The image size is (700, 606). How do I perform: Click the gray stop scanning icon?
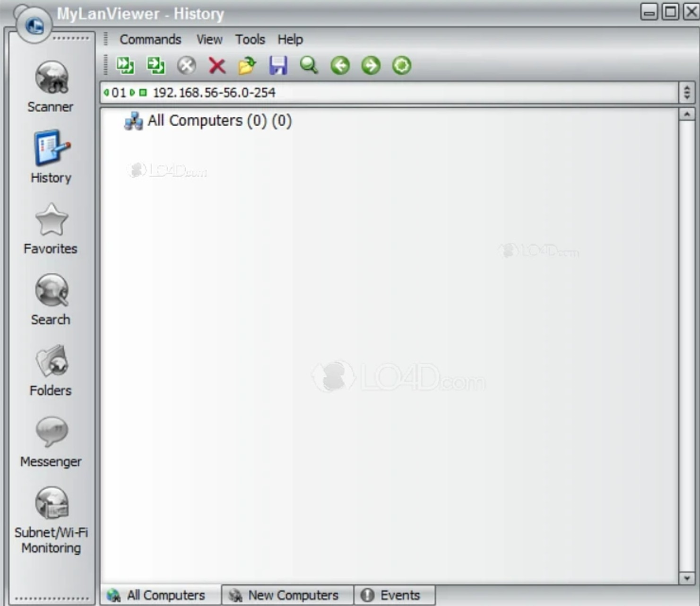[187, 65]
